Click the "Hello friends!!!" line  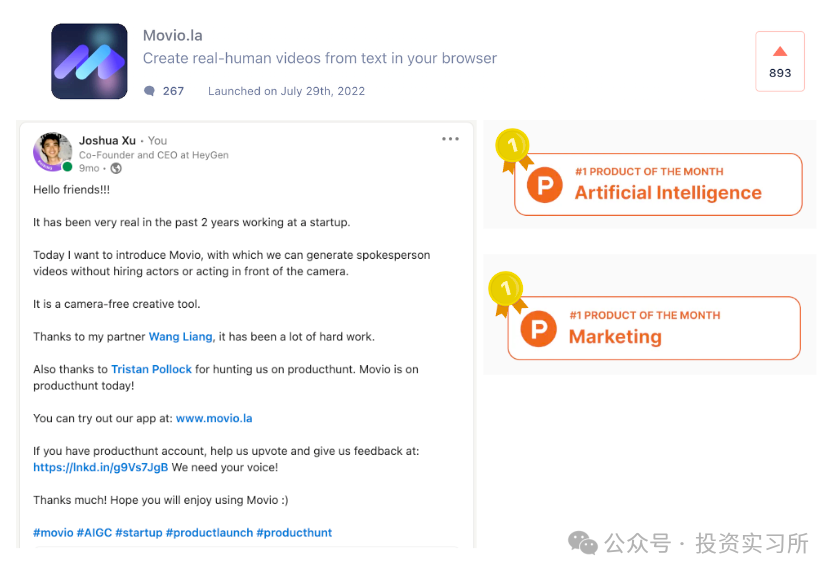point(71,190)
